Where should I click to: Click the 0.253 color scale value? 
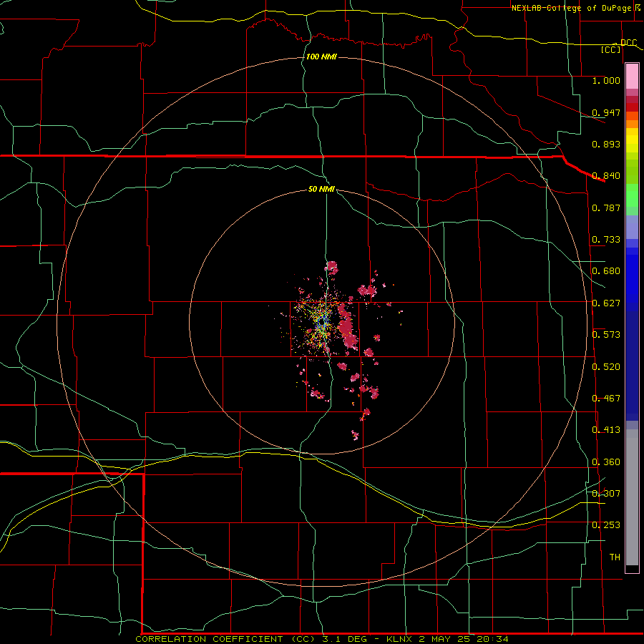606,525
